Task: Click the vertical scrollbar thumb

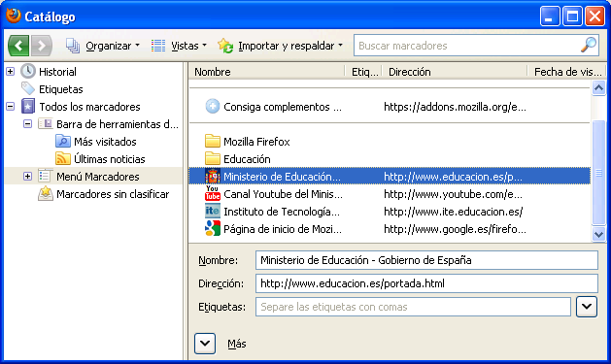Action: click(x=598, y=173)
